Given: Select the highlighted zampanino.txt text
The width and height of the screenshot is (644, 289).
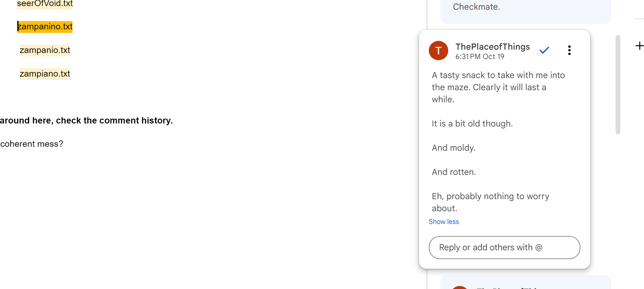Looking at the screenshot, I should (45, 27).
